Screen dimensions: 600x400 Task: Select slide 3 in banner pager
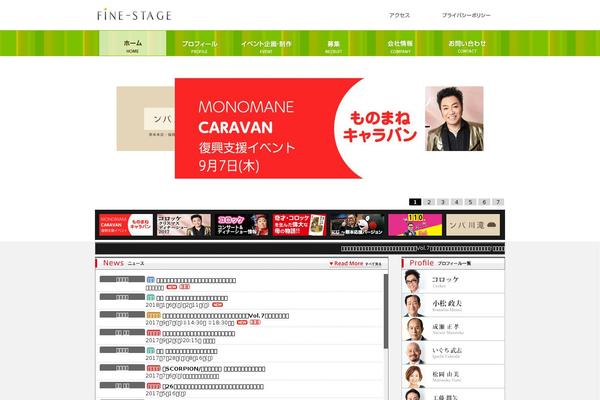tap(443, 202)
